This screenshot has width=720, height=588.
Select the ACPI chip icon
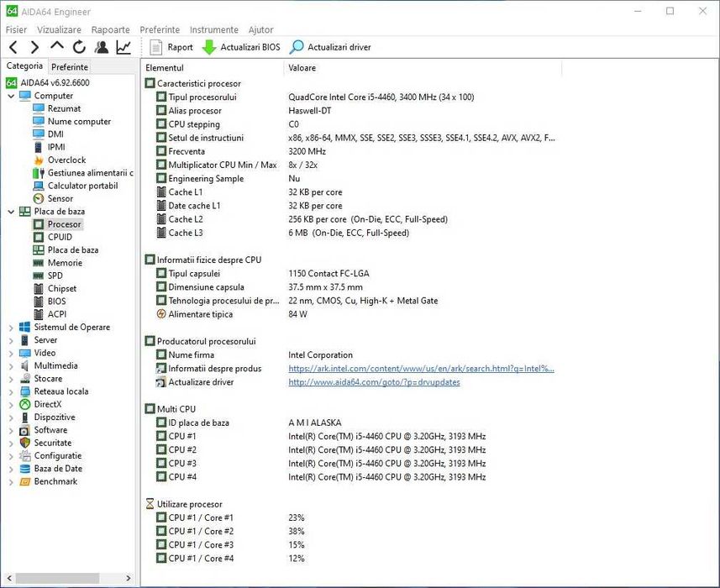click(x=39, y=314)
